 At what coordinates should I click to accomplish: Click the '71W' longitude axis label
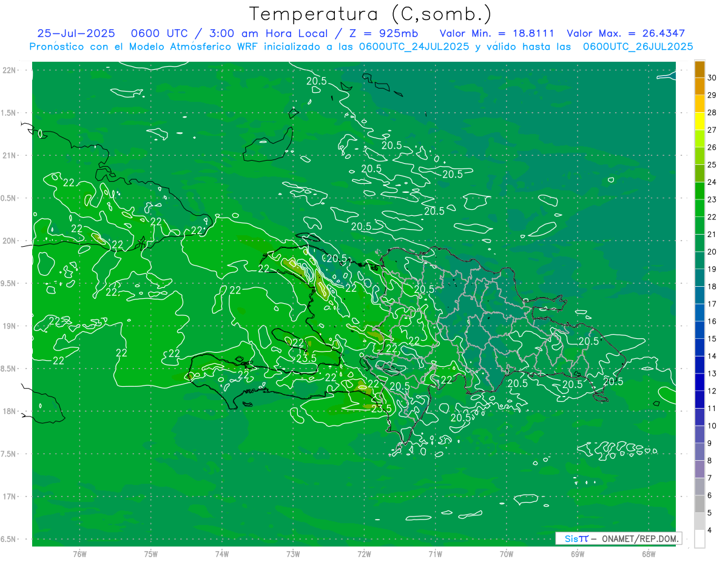coord(436,554)
